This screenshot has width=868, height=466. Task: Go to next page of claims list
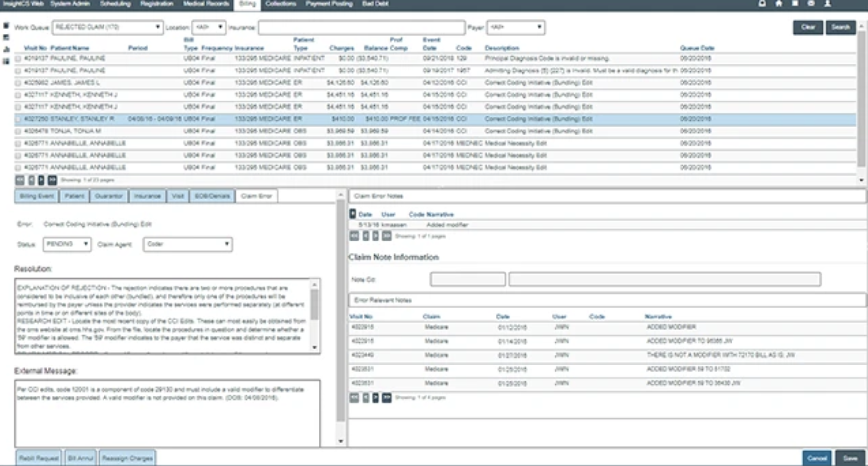tap(41, 180)
